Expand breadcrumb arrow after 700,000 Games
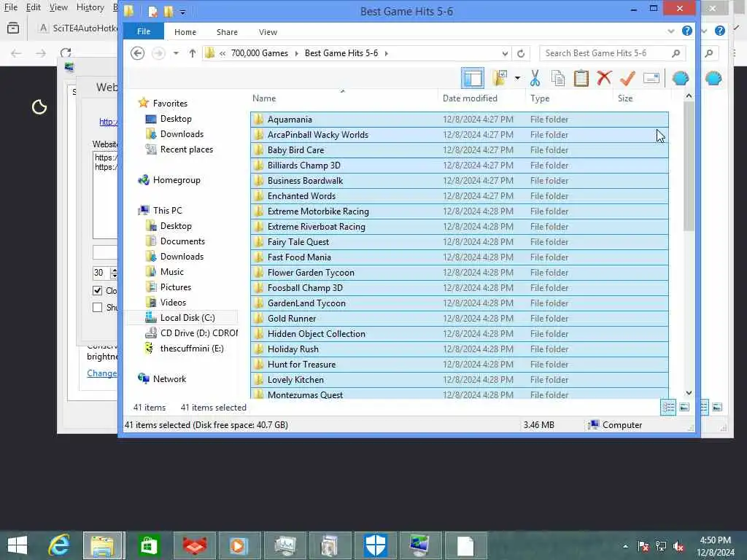 (296, 53)
